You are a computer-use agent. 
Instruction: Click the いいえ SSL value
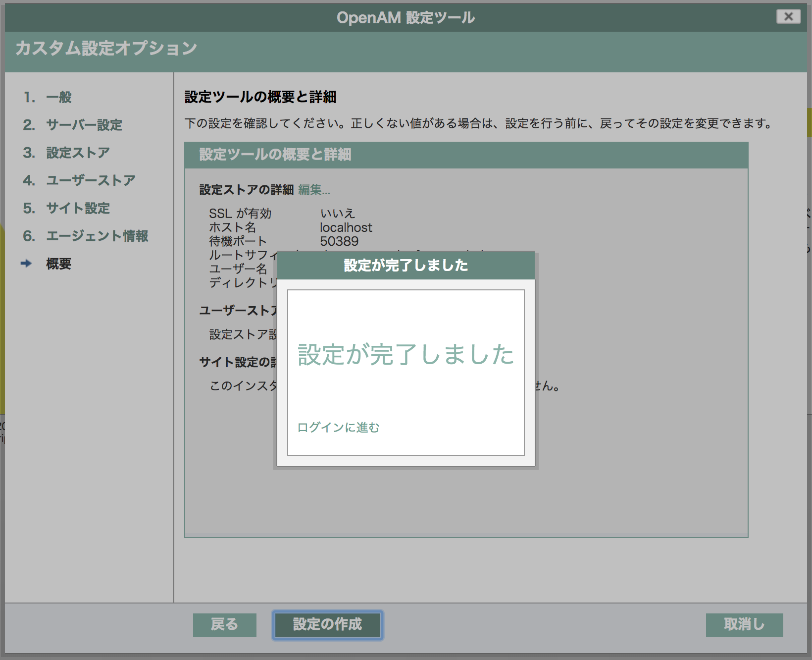click(x=338, y=214)
